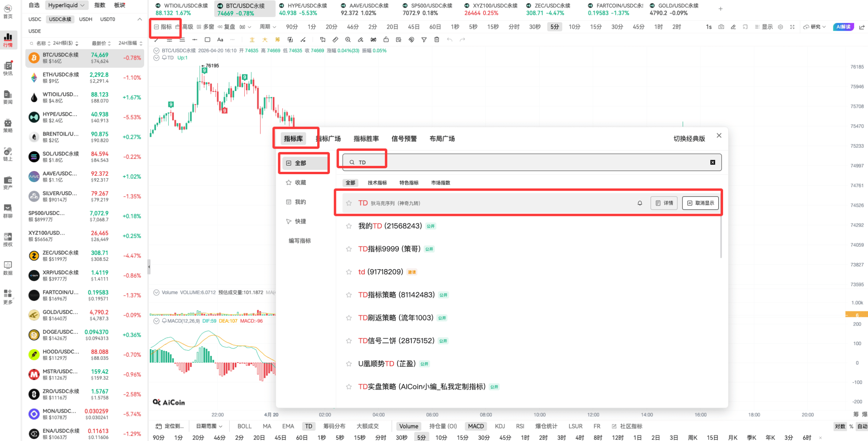Open the Hyperliquid exchange dropdown

tap(66, 5)
